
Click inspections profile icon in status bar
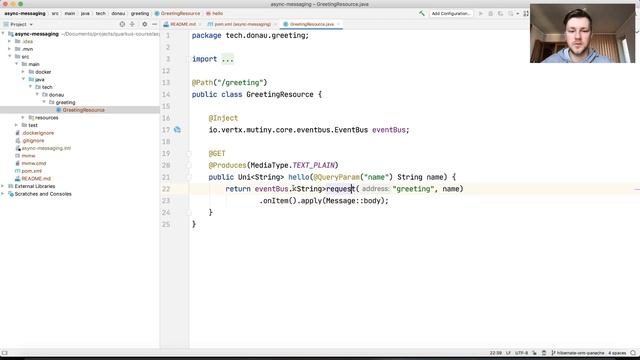[x=544, y=353]
